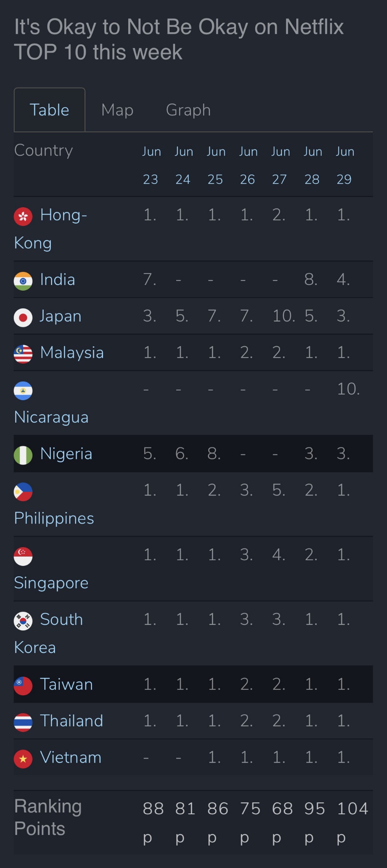387x868 pixels.
Task: Click the Nigeria flag icon
Action: (x=23, y=455)
